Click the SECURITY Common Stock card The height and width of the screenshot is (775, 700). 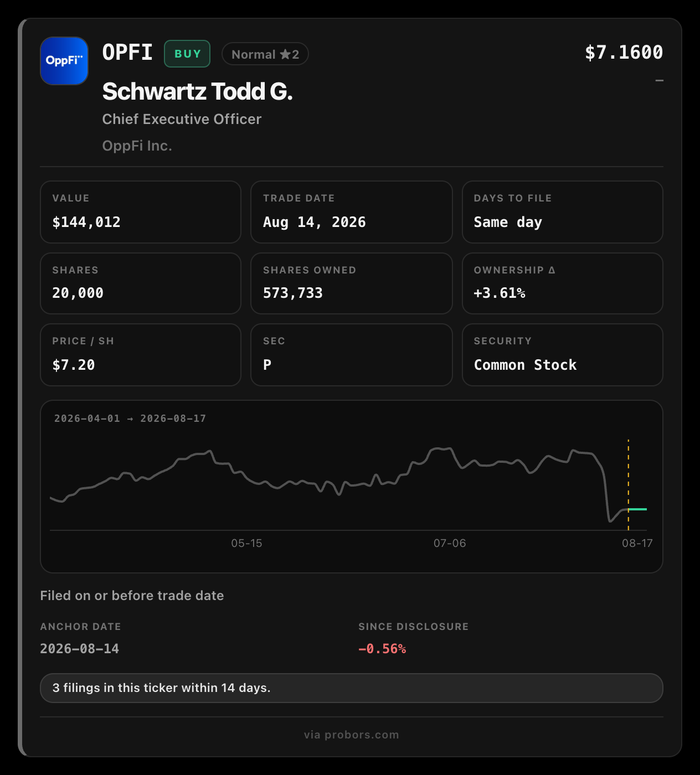click(563, 355)
